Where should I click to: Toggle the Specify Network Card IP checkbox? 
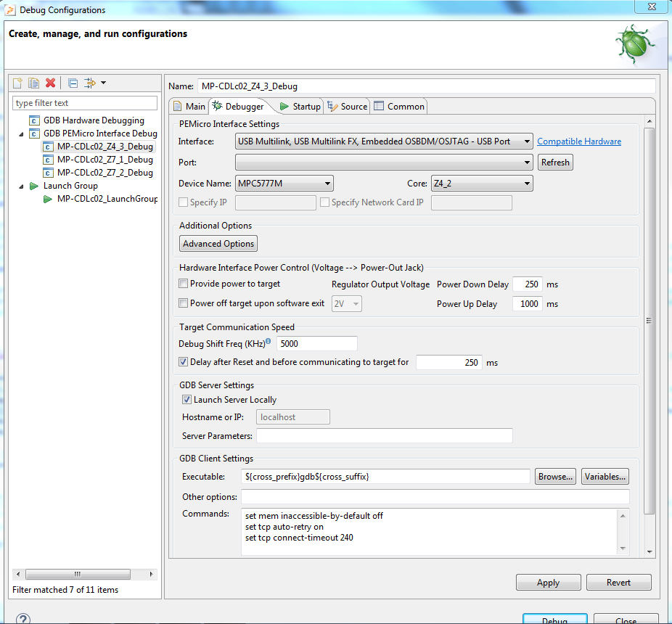point(325,202)
